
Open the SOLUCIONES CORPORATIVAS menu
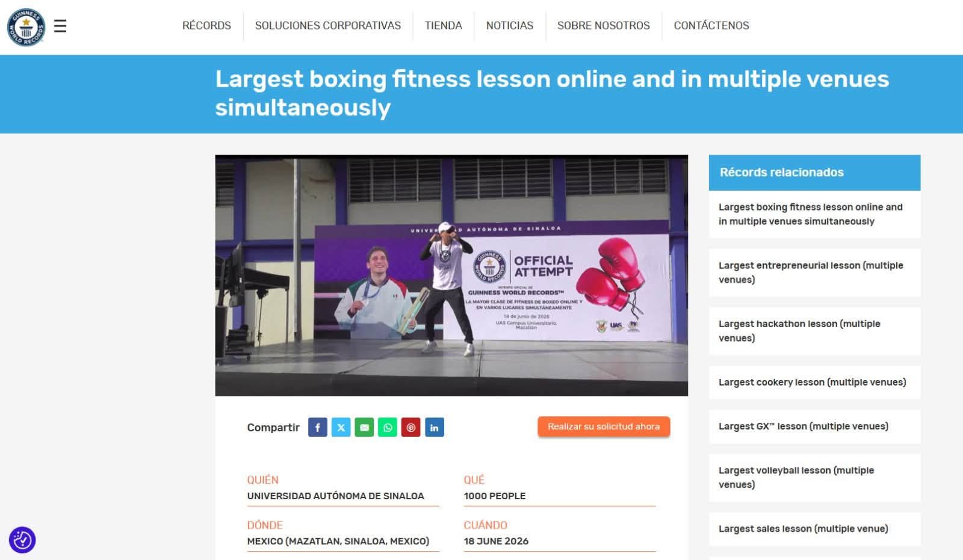(328, 25)
